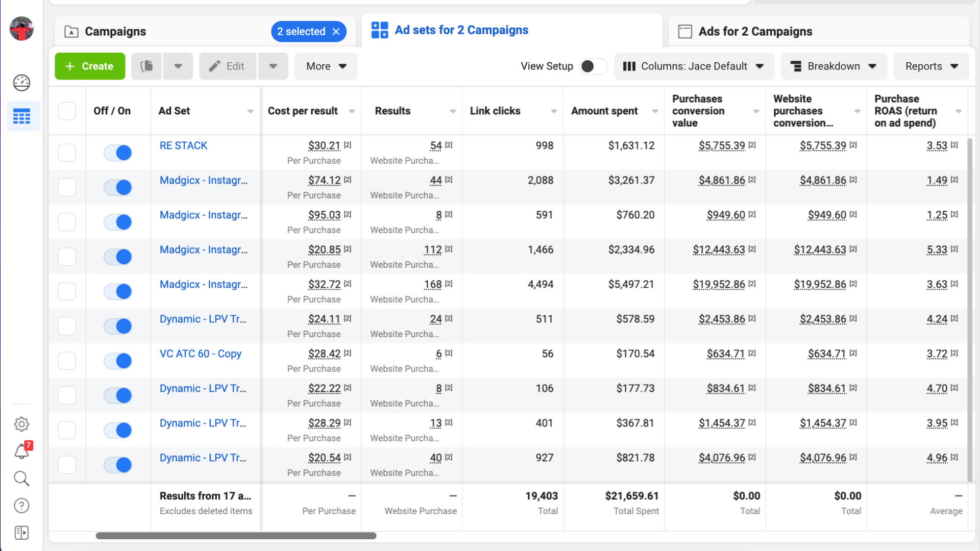Open the Breakdown dropdown menu

coord(834,66)
